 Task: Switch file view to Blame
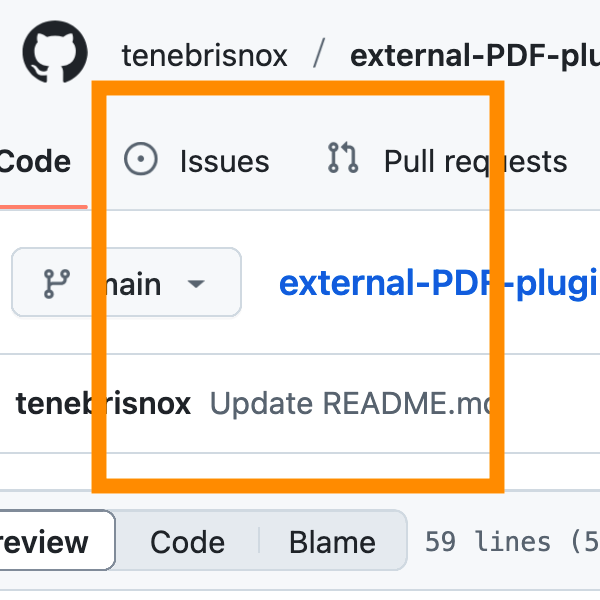(332, 542)
